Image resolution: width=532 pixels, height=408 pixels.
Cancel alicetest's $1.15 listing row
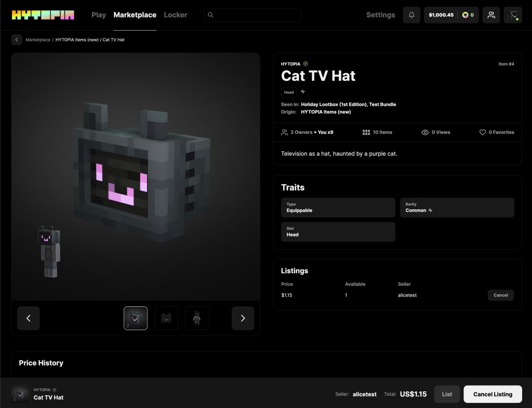(500, 295)
